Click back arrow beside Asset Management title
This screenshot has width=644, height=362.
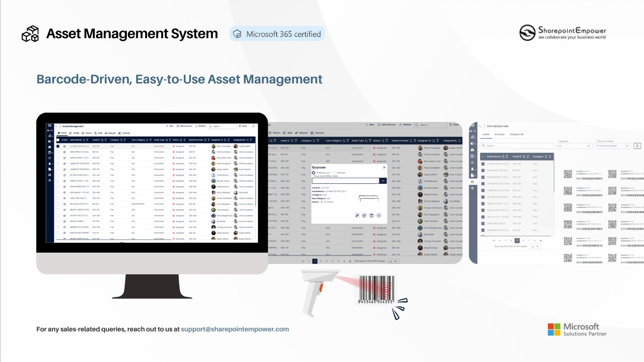[57, 126]
